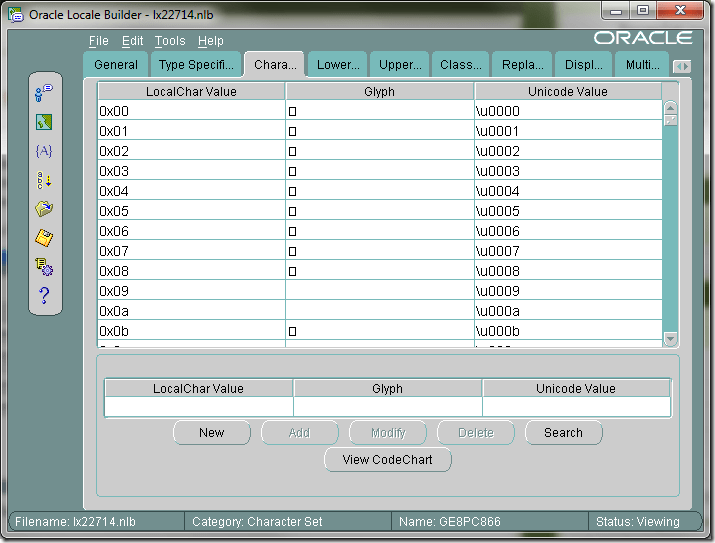Click the lower LocalChar Value input cell
The height and width of the screenshot is (543, 715).
pyautogui.click(x=199, y=406)
